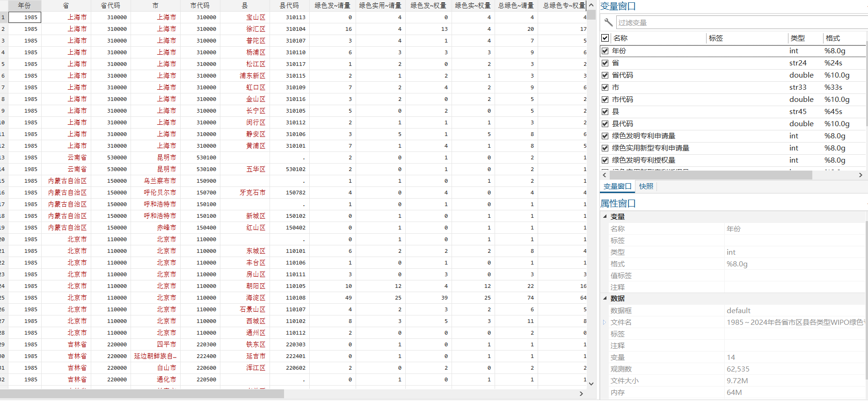Image resolution: width=868 pixels, height=401 pixels.
Task: Click the 观测数 value 62,535
Action: click(738, 369)
